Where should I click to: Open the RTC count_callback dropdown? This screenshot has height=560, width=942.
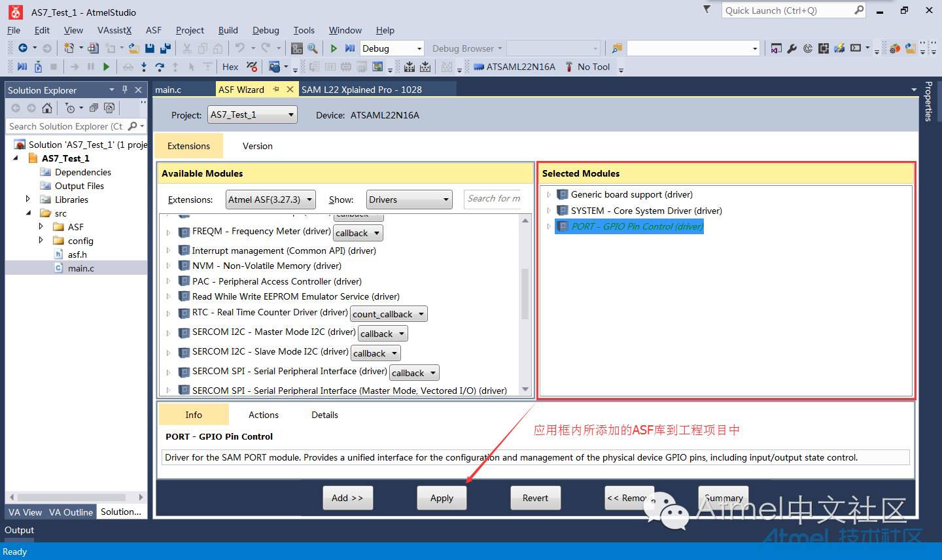[x=389, y=314]
